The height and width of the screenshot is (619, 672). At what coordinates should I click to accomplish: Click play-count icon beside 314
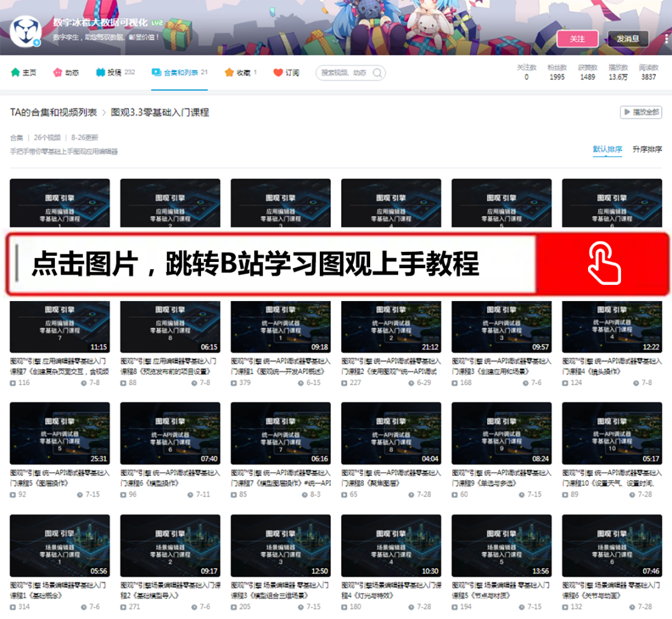(x=13, y=607)
